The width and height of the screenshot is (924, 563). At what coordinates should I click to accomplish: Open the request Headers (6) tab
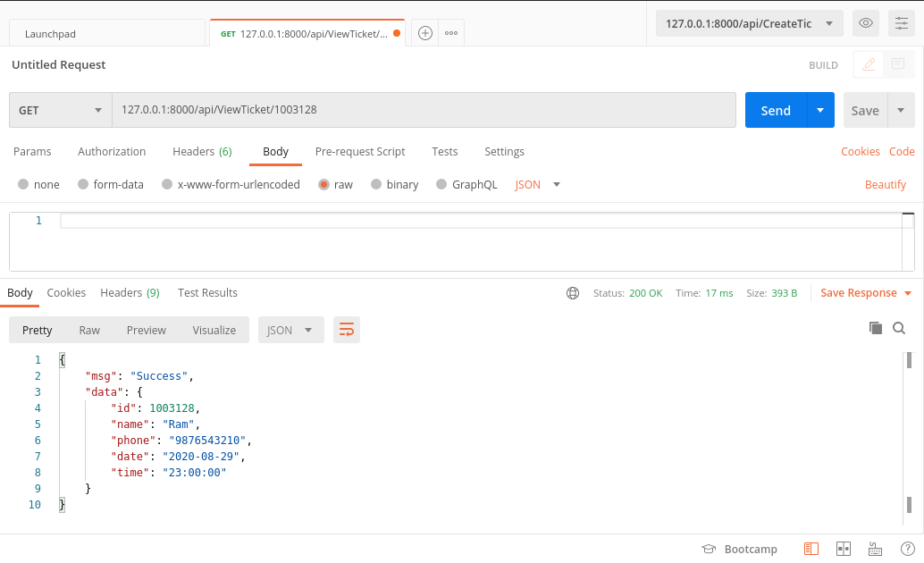202,152
